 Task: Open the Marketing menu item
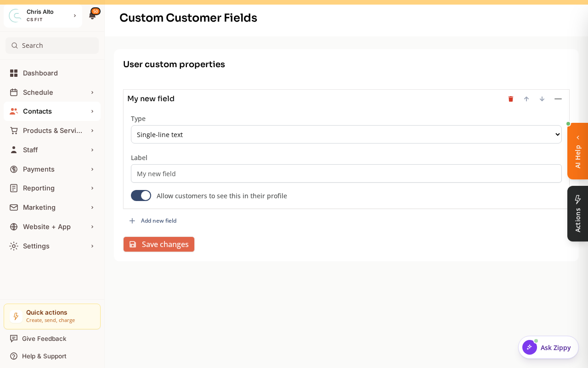pos(52,207)
